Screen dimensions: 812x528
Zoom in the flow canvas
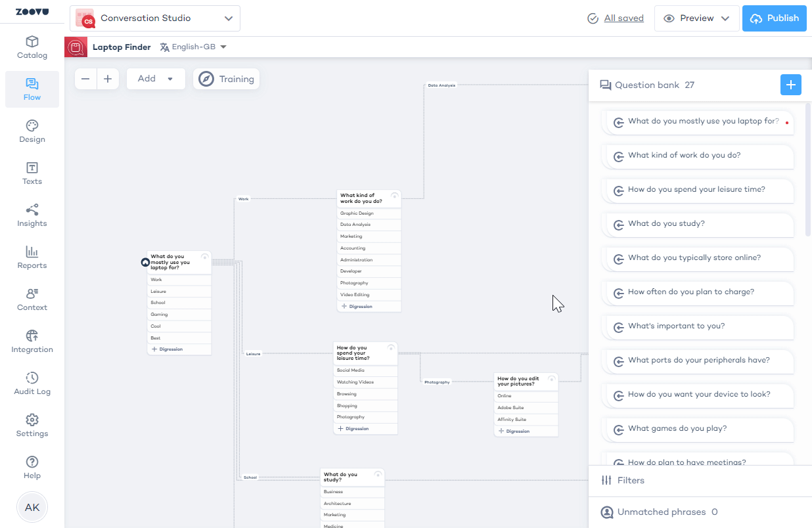click(108, 79)
